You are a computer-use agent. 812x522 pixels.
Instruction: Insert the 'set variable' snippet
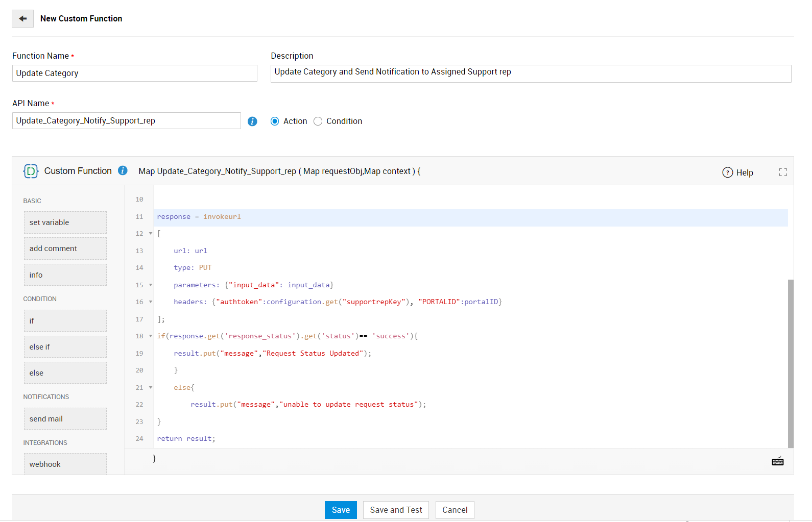coord(65,222)
